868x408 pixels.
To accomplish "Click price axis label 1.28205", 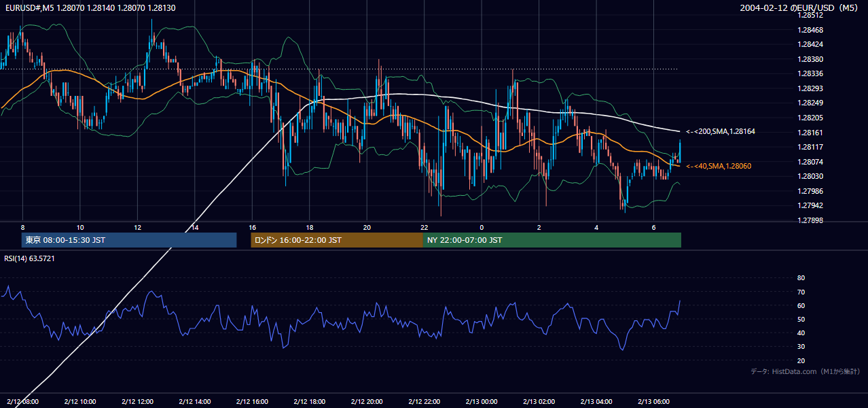I will [810, 118].
